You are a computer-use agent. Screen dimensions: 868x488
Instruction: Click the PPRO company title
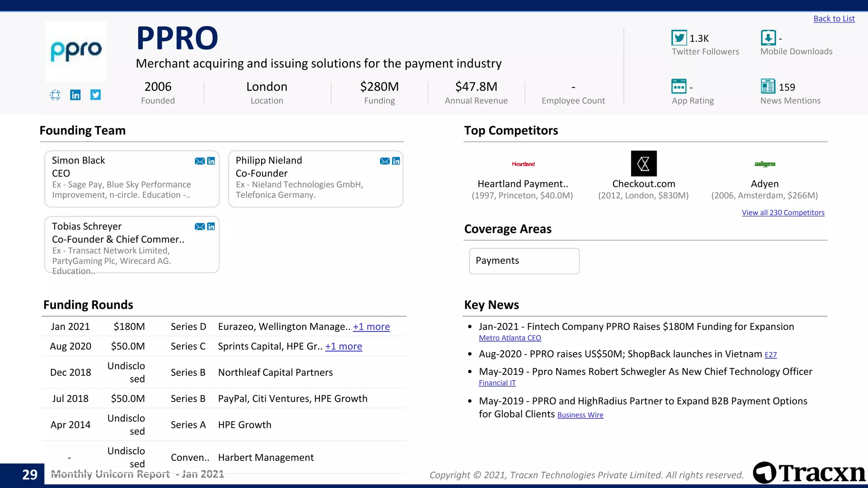[177, 39]
